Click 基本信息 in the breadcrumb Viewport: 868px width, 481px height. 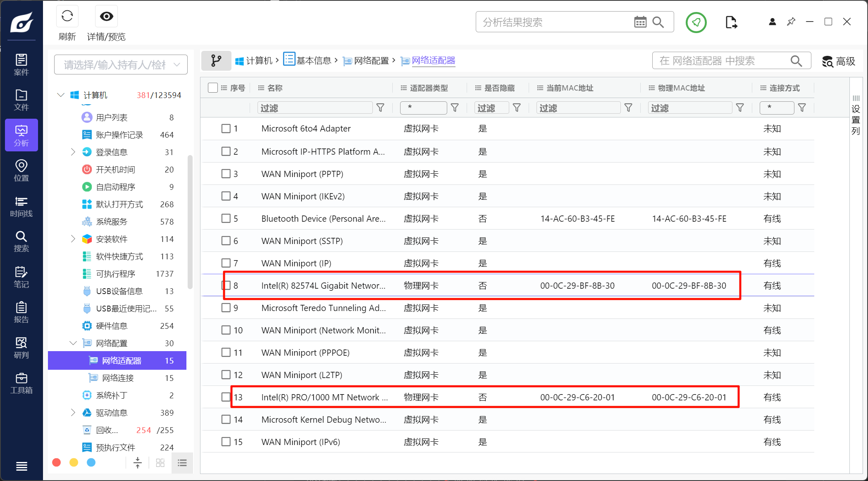pos(313,61)
